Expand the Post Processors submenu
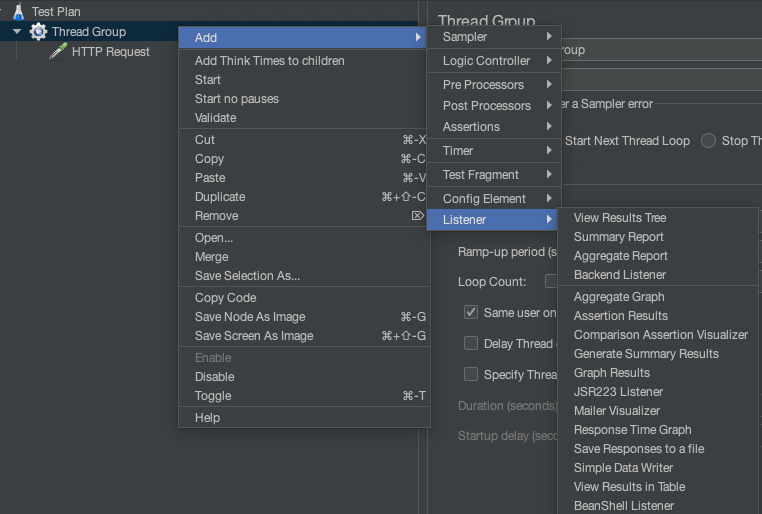 pyautogui.click(x=494, y=105)
